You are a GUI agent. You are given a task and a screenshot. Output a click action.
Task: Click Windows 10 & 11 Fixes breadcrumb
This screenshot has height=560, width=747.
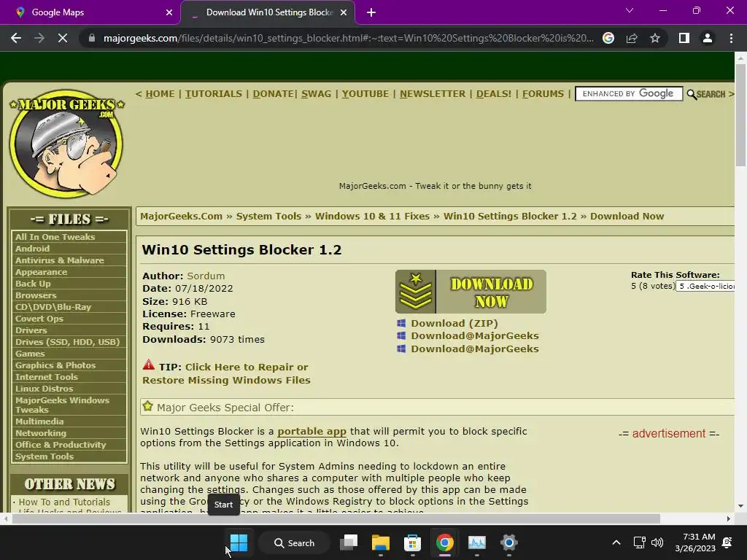pos(373,216)
